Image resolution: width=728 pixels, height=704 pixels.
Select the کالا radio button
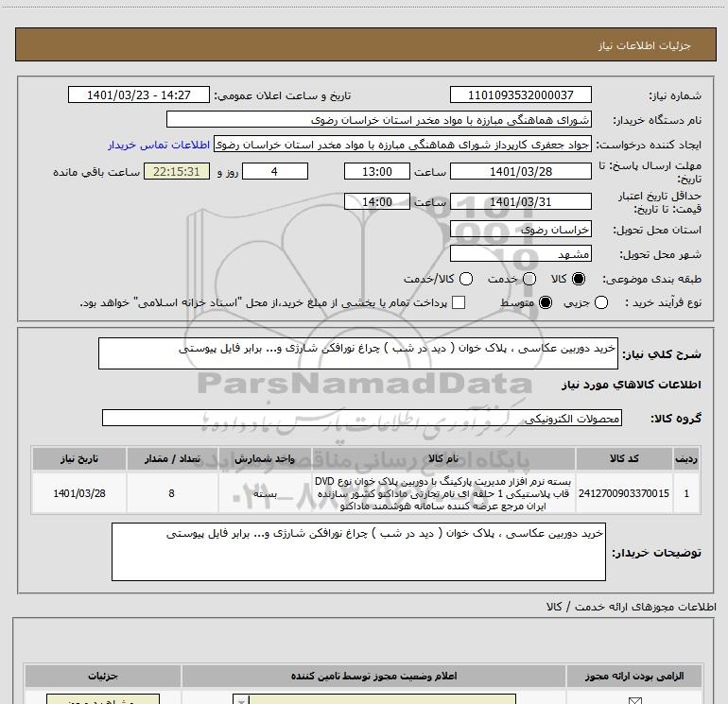click(579, 279)
